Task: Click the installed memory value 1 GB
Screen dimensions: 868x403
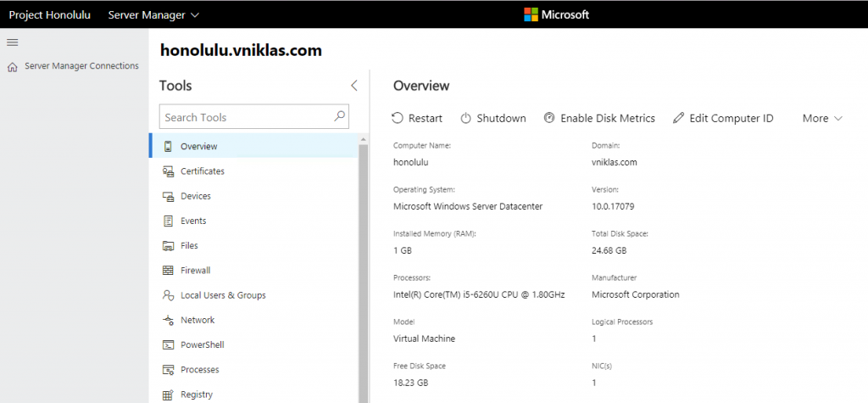Action: [403, 250]
